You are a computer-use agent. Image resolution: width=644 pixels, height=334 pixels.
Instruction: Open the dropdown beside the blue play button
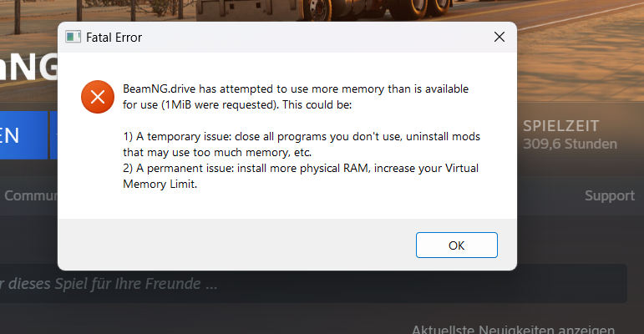point(53,135)
